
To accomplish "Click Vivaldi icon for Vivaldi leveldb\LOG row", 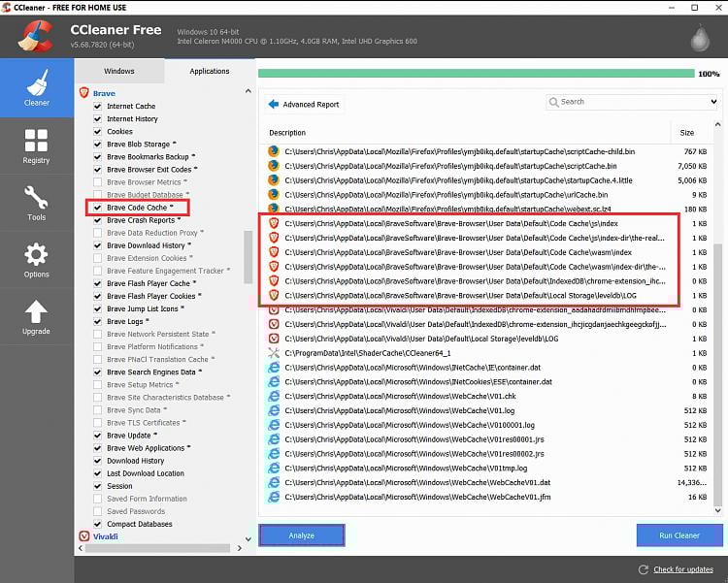I will [x=274, y=339].
